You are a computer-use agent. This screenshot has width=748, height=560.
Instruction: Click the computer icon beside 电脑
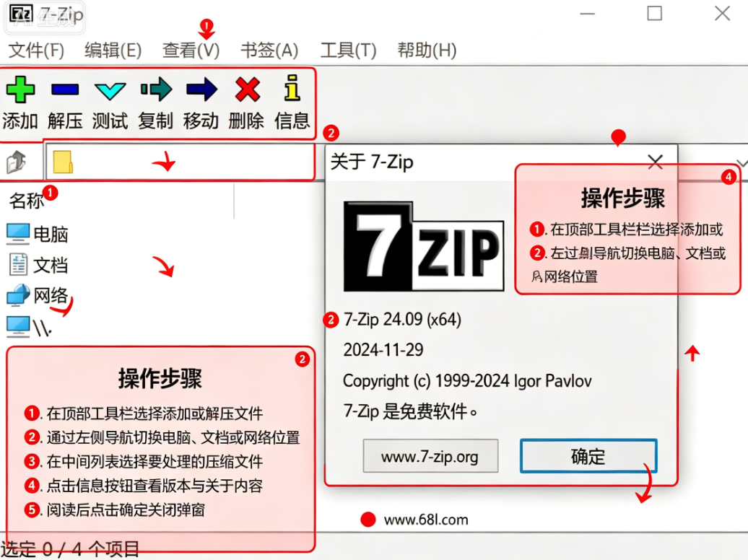pos(18,234)
